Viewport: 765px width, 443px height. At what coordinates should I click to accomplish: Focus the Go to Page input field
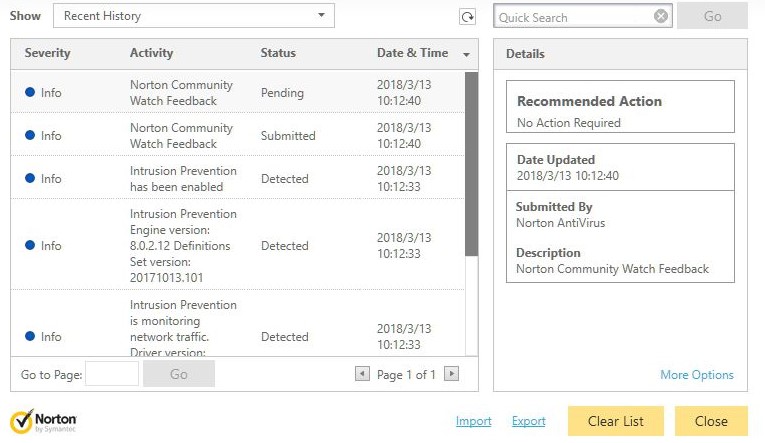point(112,374)
